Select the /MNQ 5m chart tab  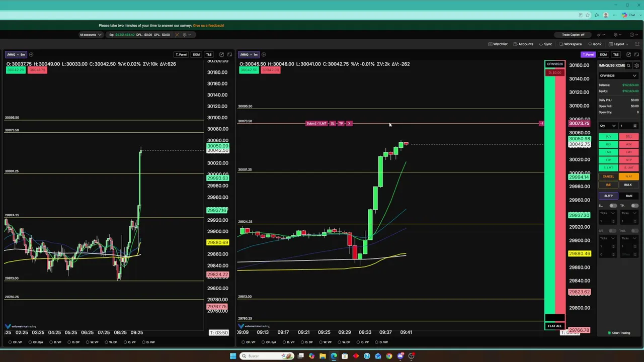(16, 54)
